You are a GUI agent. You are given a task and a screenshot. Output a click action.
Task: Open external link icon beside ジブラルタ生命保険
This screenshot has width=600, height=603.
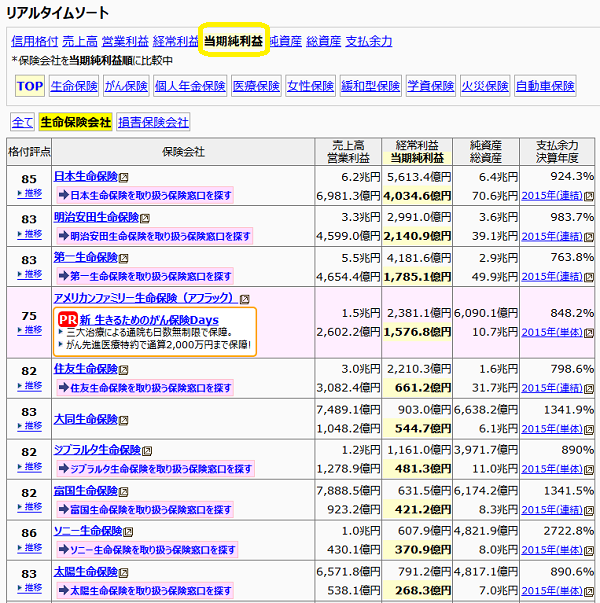pyautogui.click(x=147, y=451)
